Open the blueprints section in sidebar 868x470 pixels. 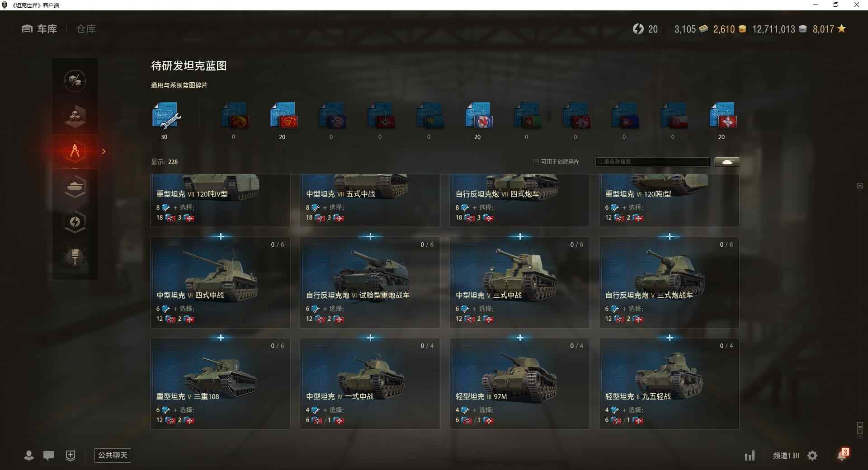tap(75, 151)
